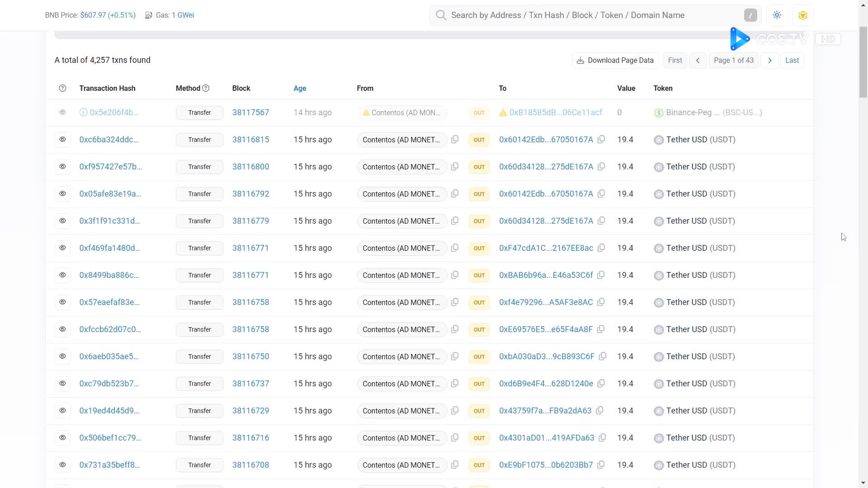Image resolution: width=868 pixels, height=488 pixels.
Task: Open block 38116815 link
Action: [x=250, y=140]
